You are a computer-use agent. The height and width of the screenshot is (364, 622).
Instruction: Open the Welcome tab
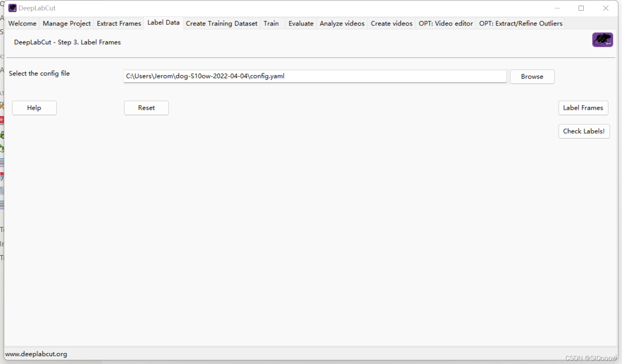pyautogui.click(x=22, y=23)
